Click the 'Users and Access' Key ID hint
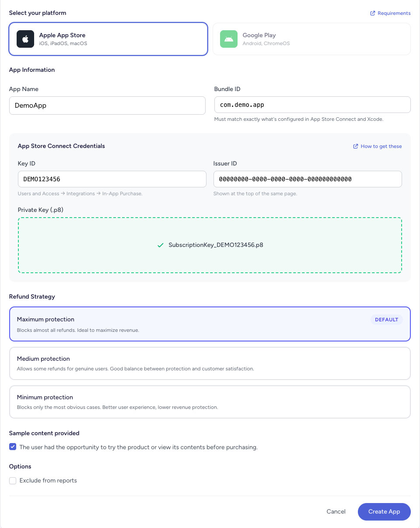This screenshot has height=528, width=420. pos(80,194)
